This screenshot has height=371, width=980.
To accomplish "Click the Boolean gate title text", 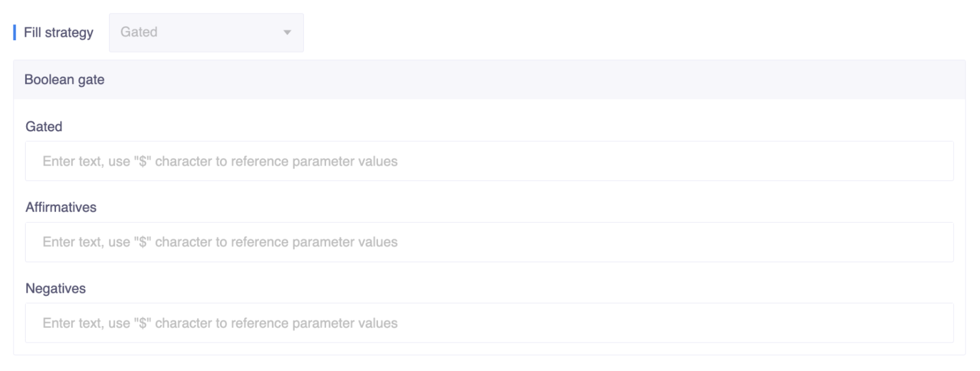I will coord(64,80).
